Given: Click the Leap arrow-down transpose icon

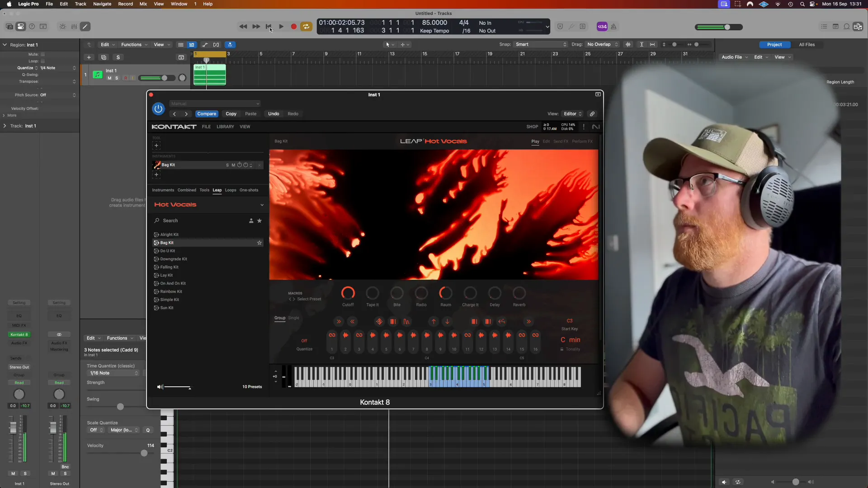Looking at the screenshot, I should point(447,322).
